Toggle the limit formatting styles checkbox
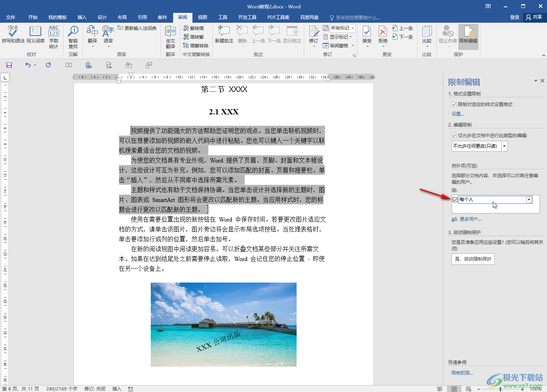The height and width of the screenshot is (392, 547). pyautogui.click(x=454, y=105)
